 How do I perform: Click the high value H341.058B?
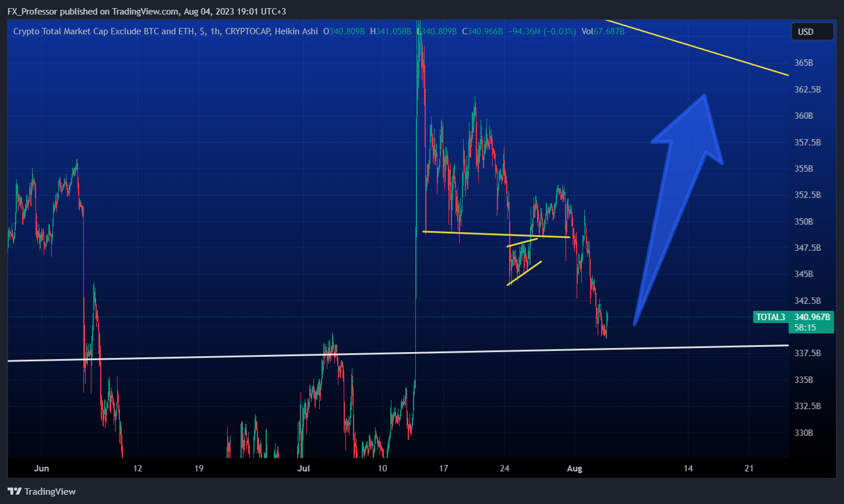(390, 31)
